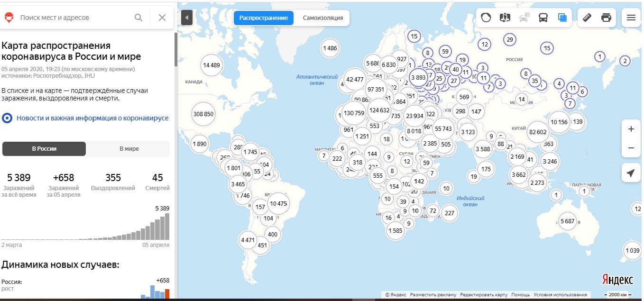644x301 pixels.
Task: Click the blue circle news icon
Action: coord(7,118)
